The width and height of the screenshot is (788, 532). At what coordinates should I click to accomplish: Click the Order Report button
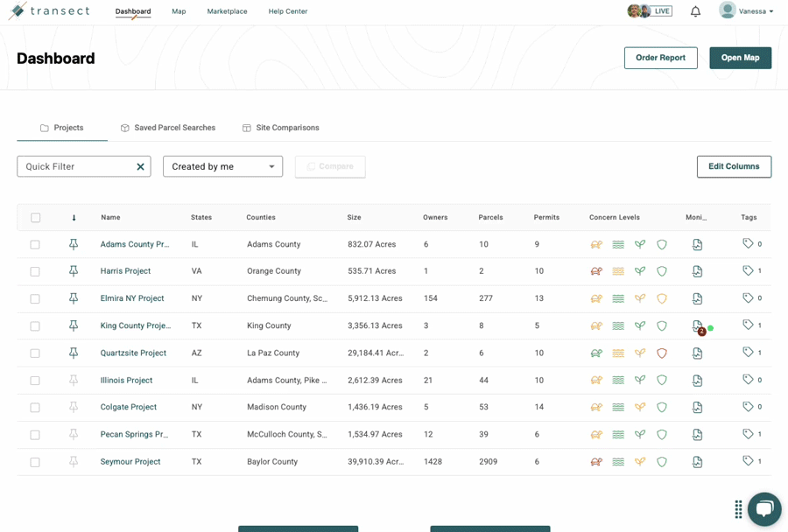pyautogui.click(x=660, y=58)
